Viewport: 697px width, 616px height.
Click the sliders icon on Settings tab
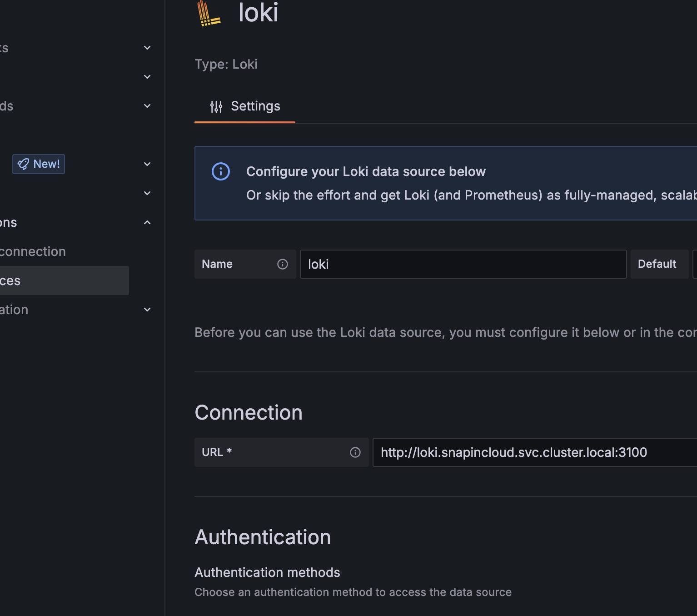click(216, 107)
